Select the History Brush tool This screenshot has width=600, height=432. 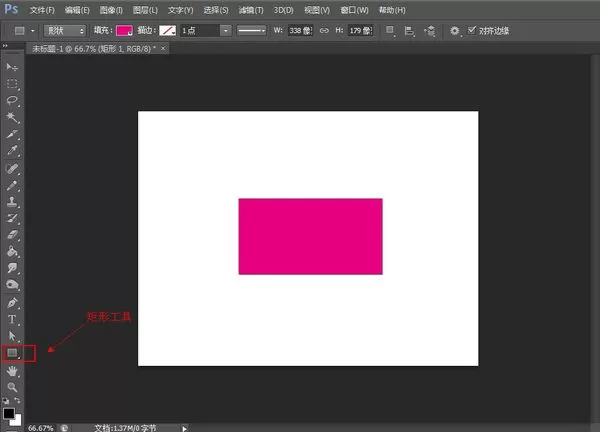pos(12,218)
